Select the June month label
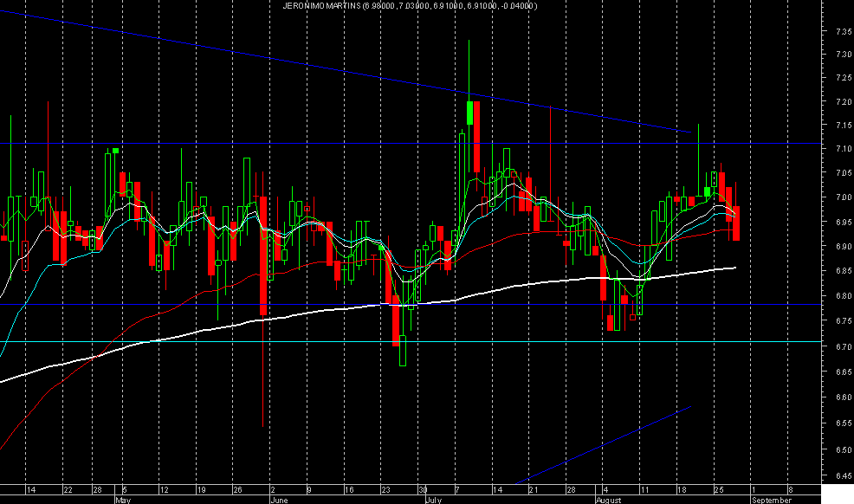 coord(280,500)
